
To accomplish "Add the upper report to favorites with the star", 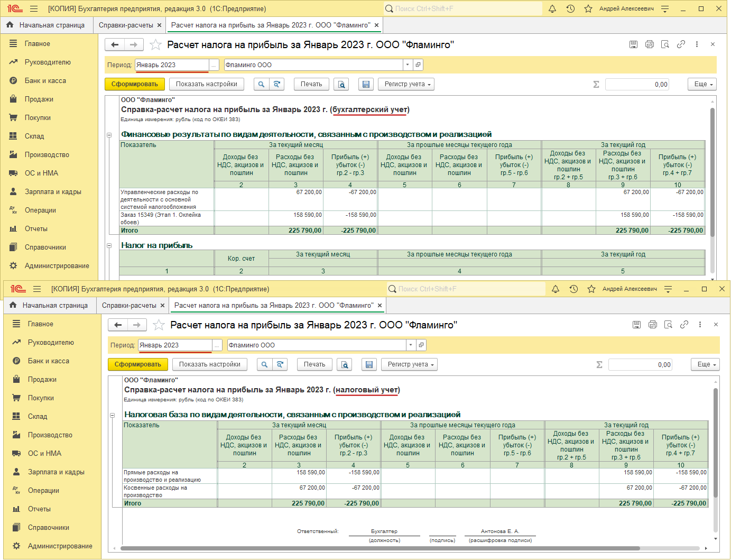I will point(155,45).
